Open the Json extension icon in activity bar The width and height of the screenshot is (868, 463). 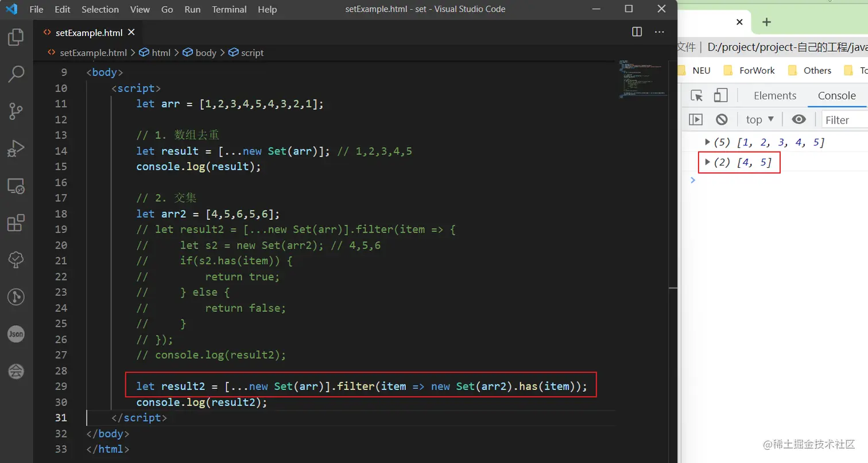coord(16,334)
